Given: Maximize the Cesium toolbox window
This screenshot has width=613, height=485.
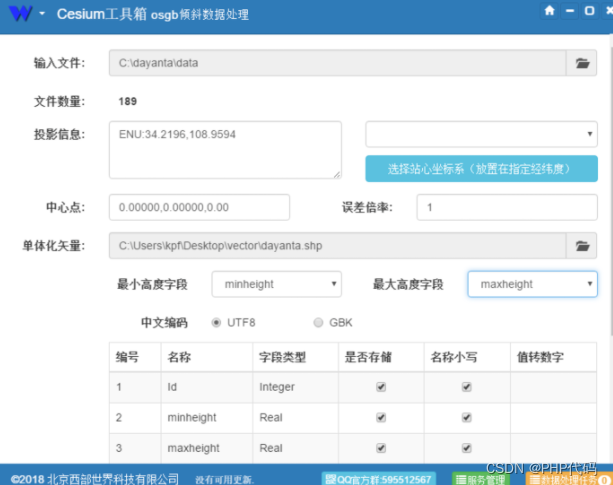Looking at the screenshot, I should coord(590,11).
